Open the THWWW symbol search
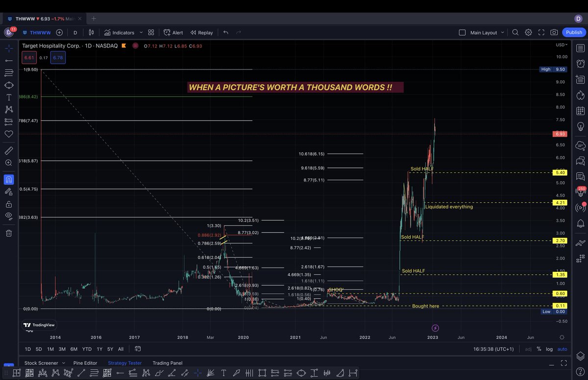588x380 pixels. click(x=38, y=32)
